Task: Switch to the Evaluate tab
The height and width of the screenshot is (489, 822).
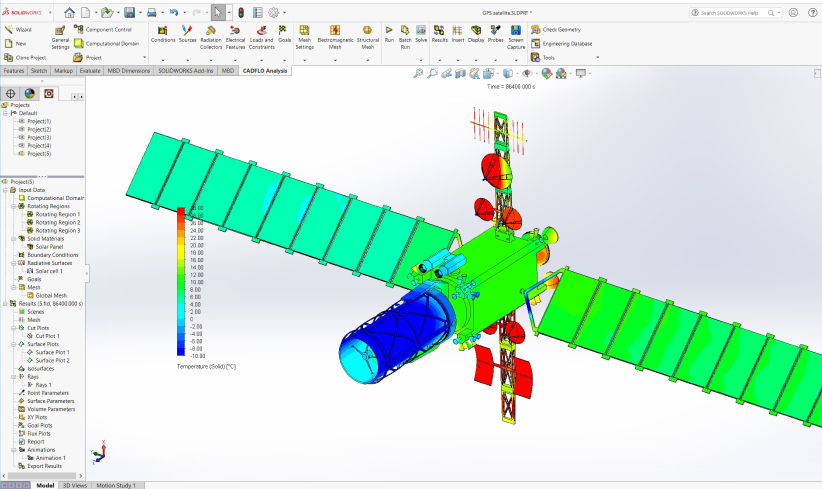Action: pos(89,72)
